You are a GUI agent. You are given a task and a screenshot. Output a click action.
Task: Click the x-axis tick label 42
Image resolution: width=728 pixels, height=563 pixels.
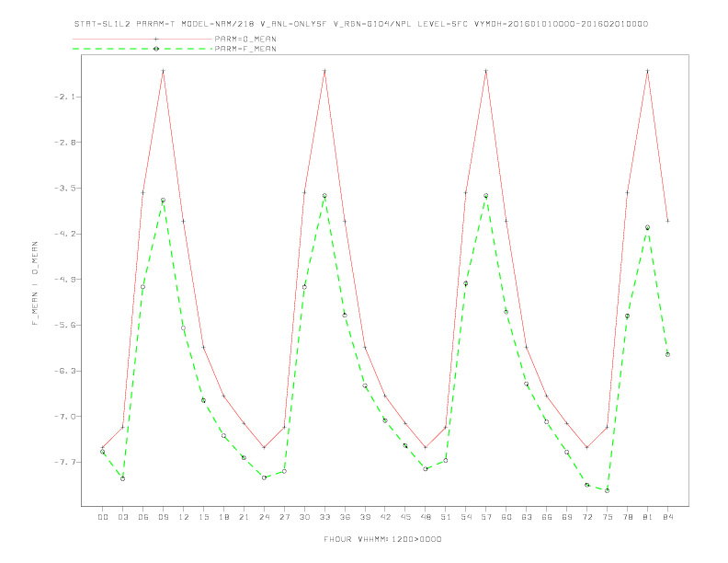[x=385, y=517]
